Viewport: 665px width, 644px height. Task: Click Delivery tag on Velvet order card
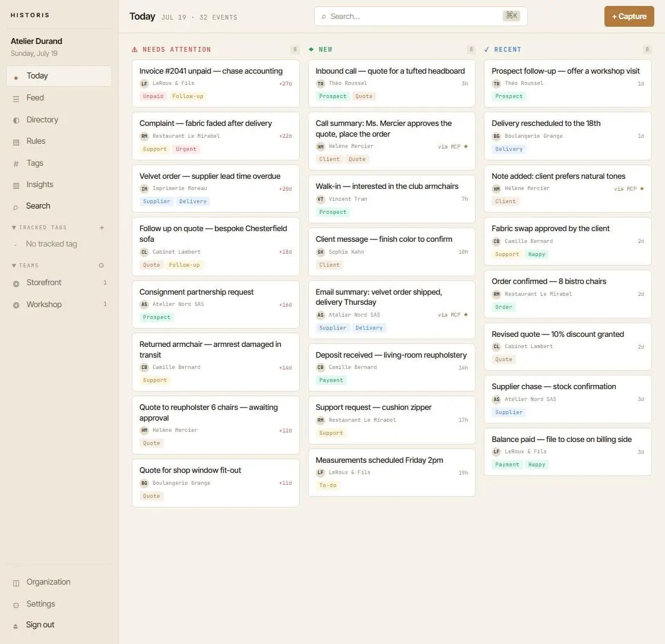click(x=192, y=201)
